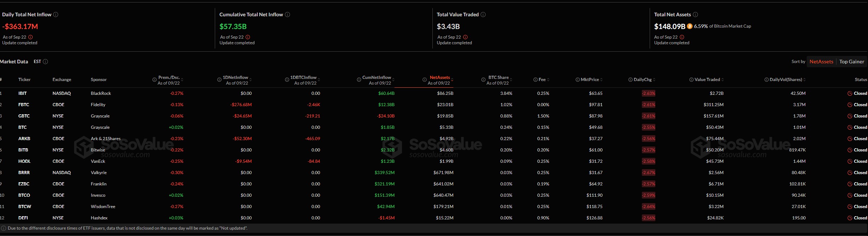
Task: Sort by 1DBTCInflow using its sort arrows
Action: (x=319, y=80)
